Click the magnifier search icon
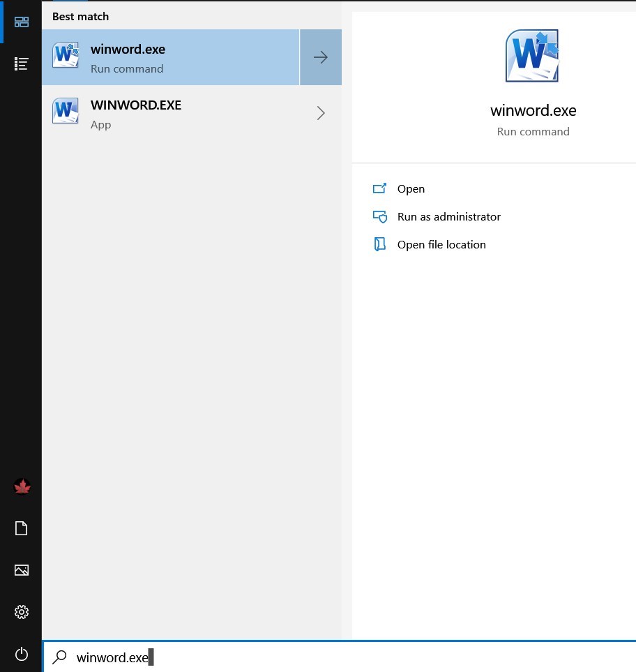636x672 pixels. (x=59, y=657)
